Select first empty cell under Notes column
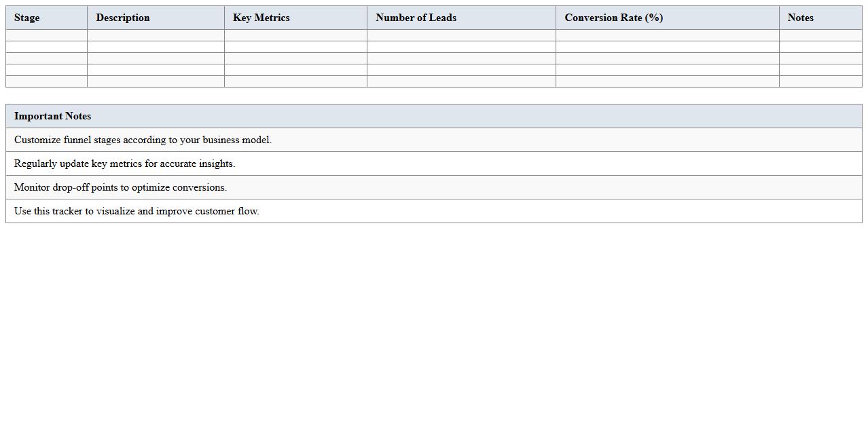This screenshot has height=441, width=868. [820, 35]
